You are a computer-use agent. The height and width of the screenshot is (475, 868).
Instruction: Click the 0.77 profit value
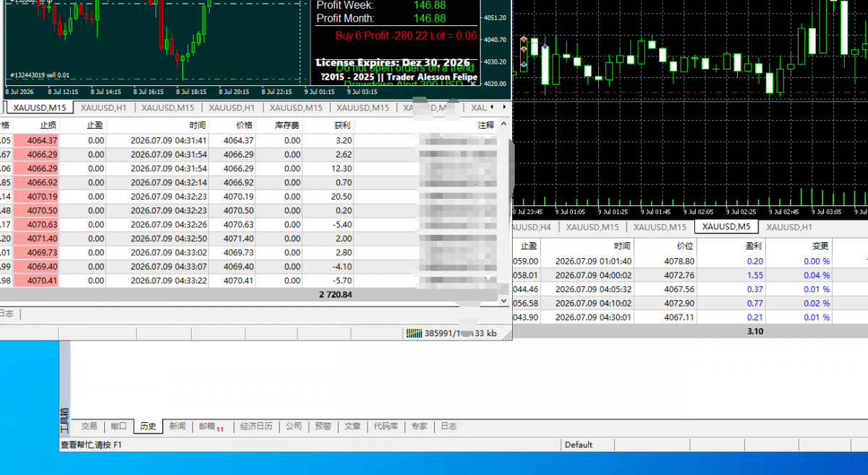755,304
